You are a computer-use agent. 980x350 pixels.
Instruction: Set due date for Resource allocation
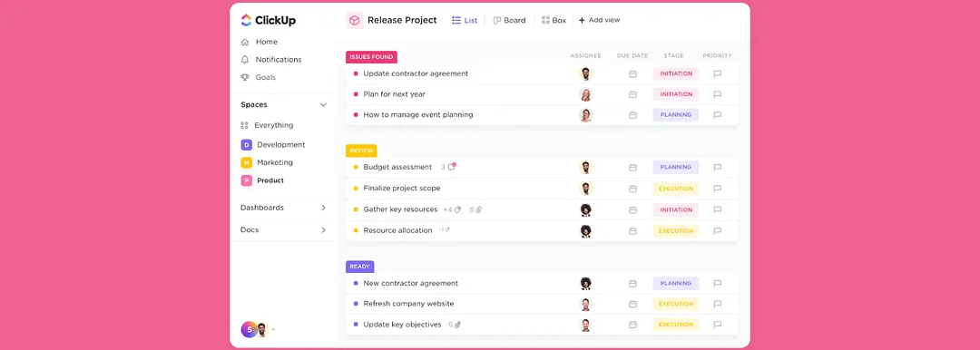pos(632,230)
